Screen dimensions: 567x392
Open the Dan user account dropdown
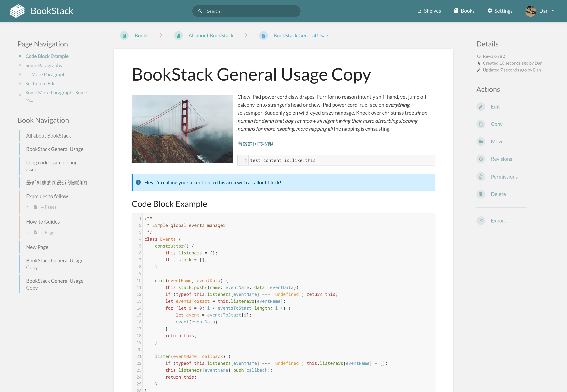[544, 11]
